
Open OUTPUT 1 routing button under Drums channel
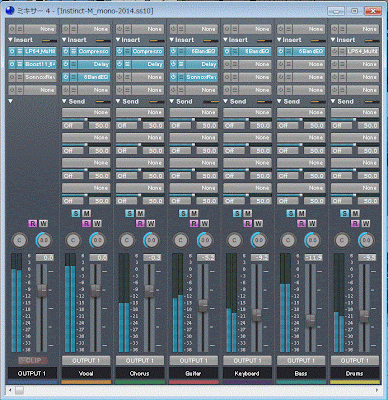355,361
